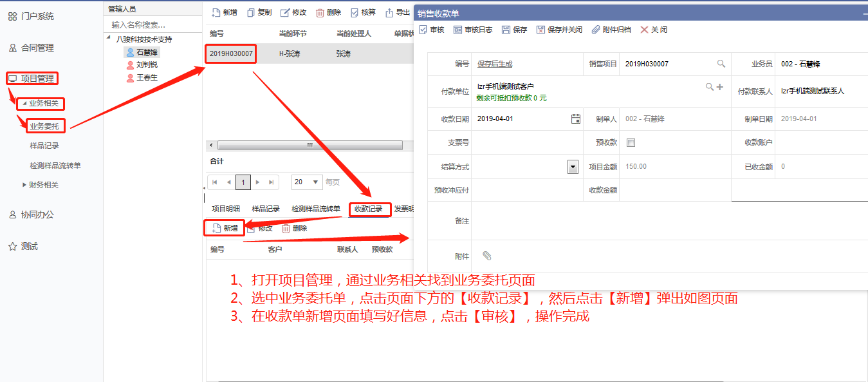The height and width of the screenshot is (382, 868).
Task: Click the 保存 disk icon
Action: pos(506,30)
